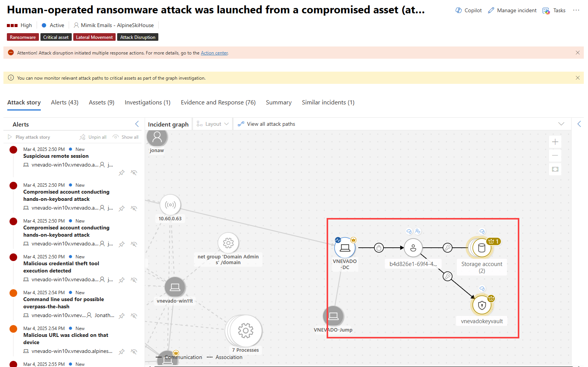
Task: Open the Suspicious remote session alert
Action: 56,156
